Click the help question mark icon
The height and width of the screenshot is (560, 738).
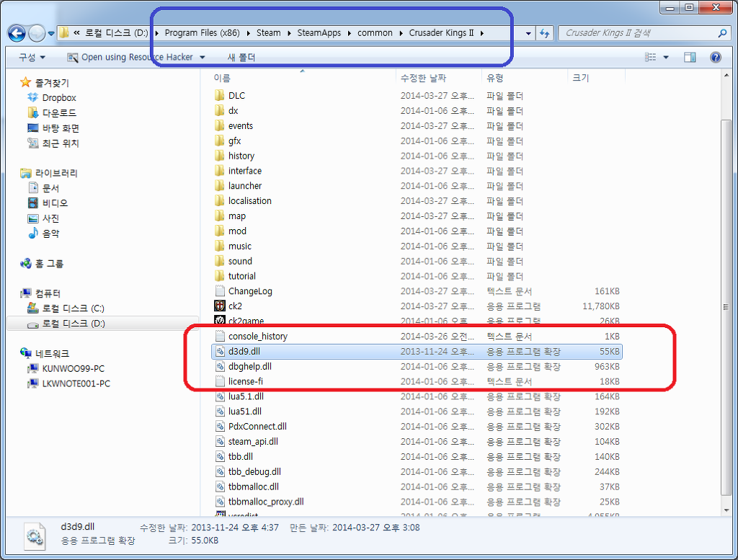tap(716, 58)
